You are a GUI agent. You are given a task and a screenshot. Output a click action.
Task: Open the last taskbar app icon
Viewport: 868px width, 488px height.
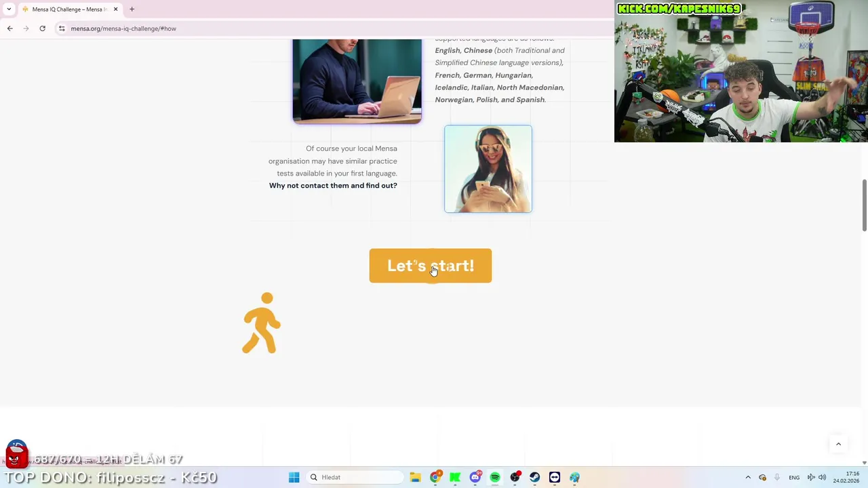[574, 477]
